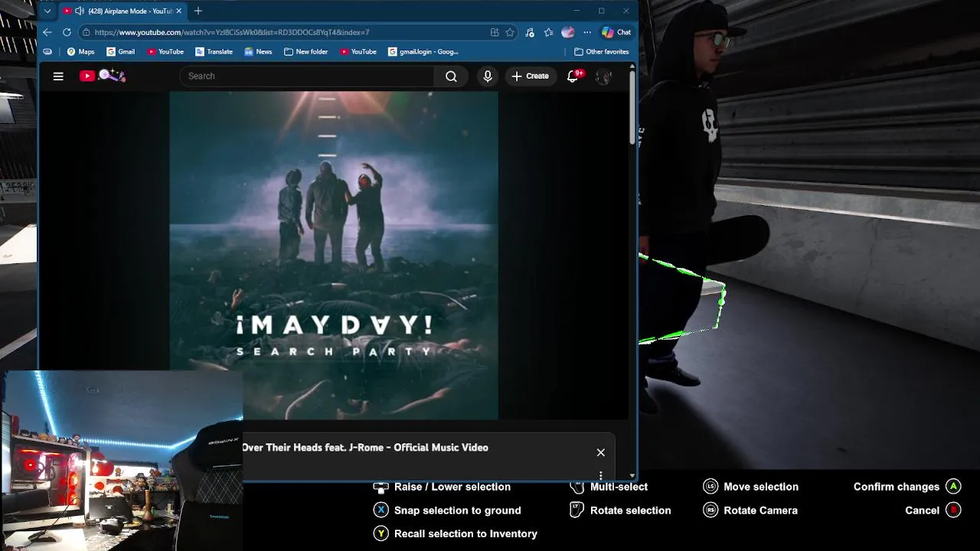Viewport: 980px width, 551px height.
Task: Click the green A Confirm changes icon
Action: (953, 486)
